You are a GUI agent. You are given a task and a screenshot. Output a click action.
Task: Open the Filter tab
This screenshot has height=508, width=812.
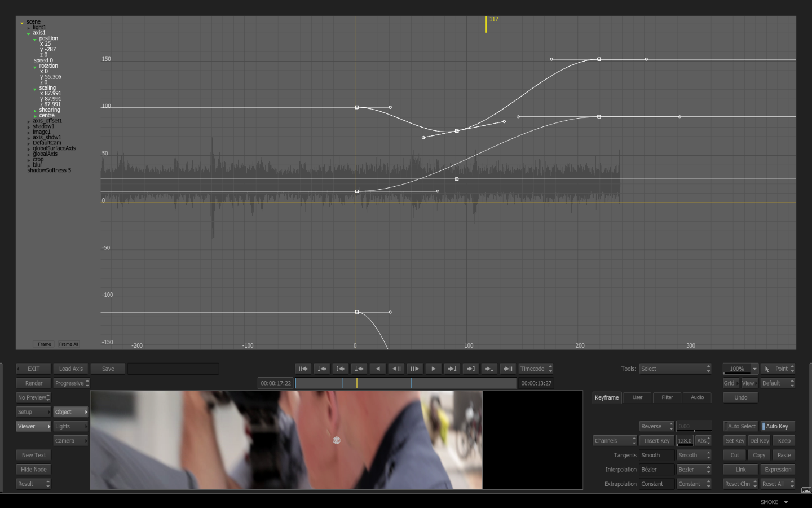coord(667,397)
